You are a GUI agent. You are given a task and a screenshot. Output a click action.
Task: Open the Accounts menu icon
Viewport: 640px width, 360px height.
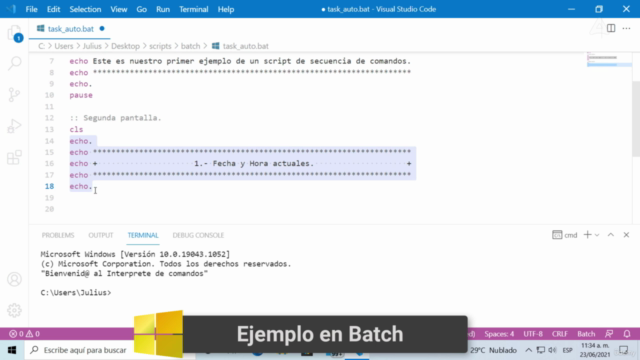(14, 279)
